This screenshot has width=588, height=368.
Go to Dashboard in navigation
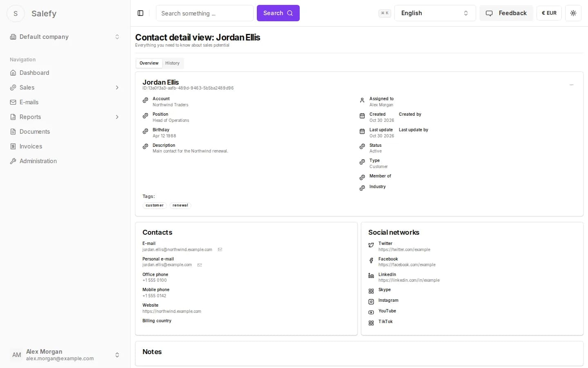(x=65, y=73)
